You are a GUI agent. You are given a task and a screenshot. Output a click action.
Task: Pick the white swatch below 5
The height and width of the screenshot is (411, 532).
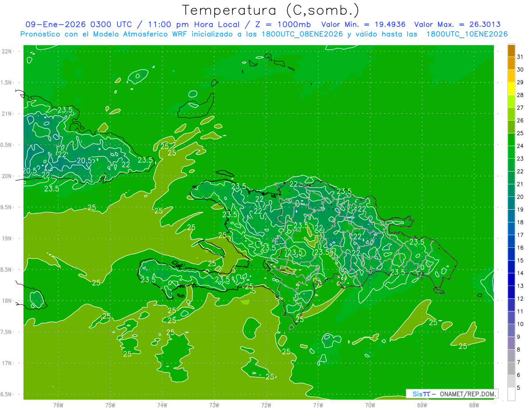[x=511, y=394]
